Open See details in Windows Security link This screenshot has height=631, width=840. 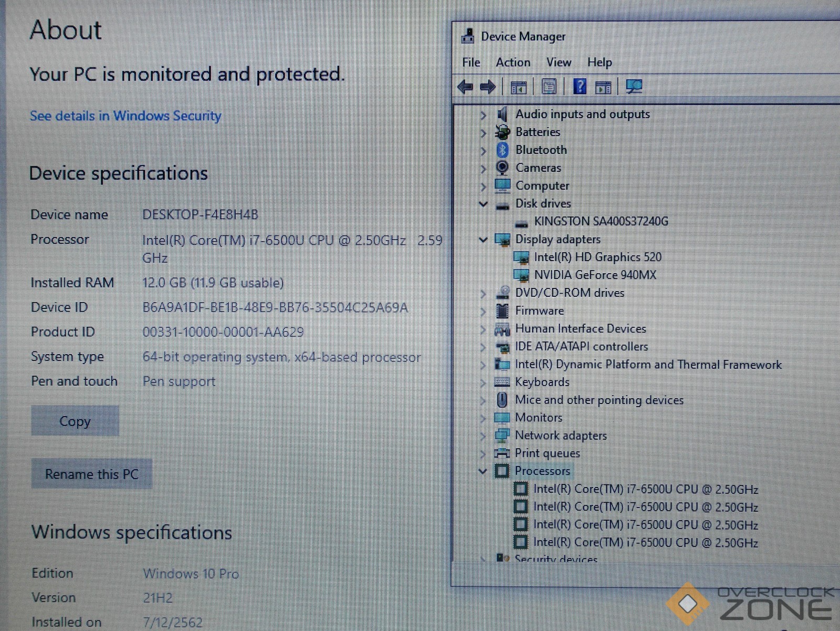(x=125, y=116)
